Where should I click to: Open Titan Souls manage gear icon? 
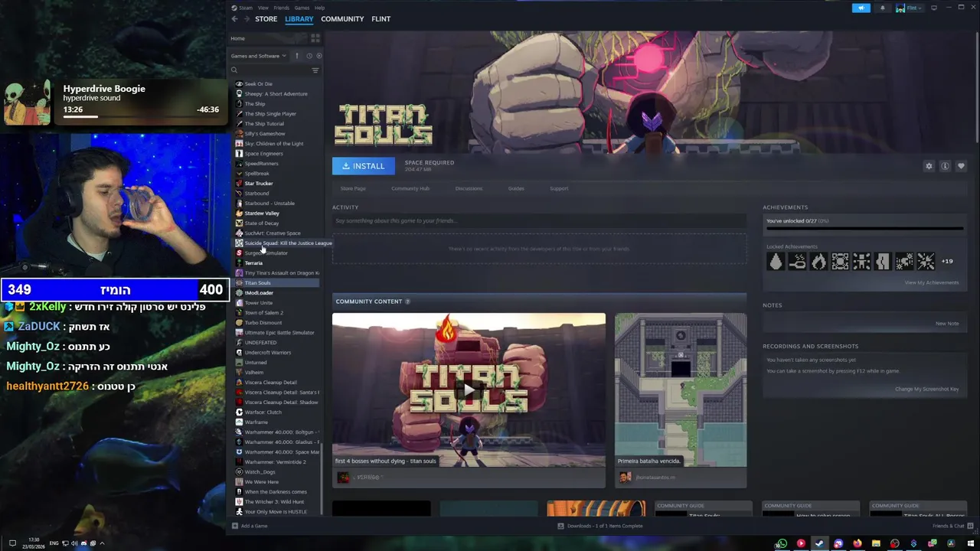point(929,166)
